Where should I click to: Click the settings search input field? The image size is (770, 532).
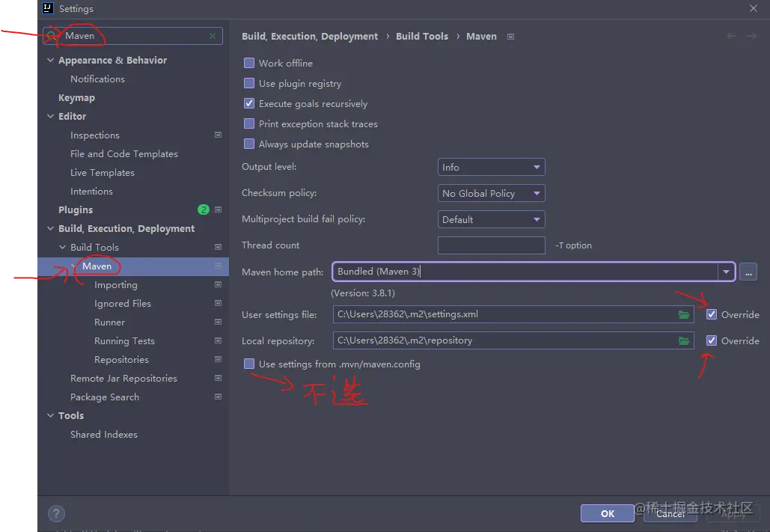(132, 36)
